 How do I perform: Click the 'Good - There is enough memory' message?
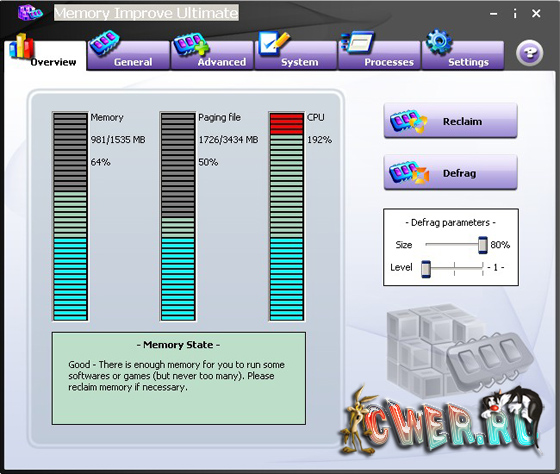click(x=176, y=376)
